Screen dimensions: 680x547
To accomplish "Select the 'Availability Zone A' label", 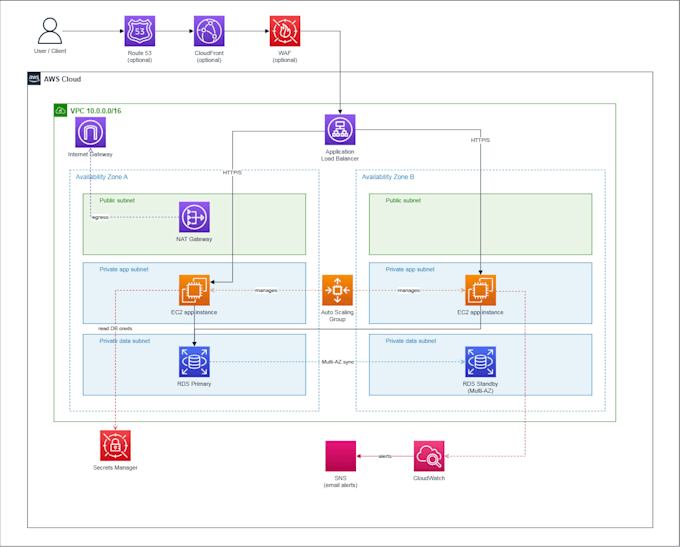I will point(101,177).
